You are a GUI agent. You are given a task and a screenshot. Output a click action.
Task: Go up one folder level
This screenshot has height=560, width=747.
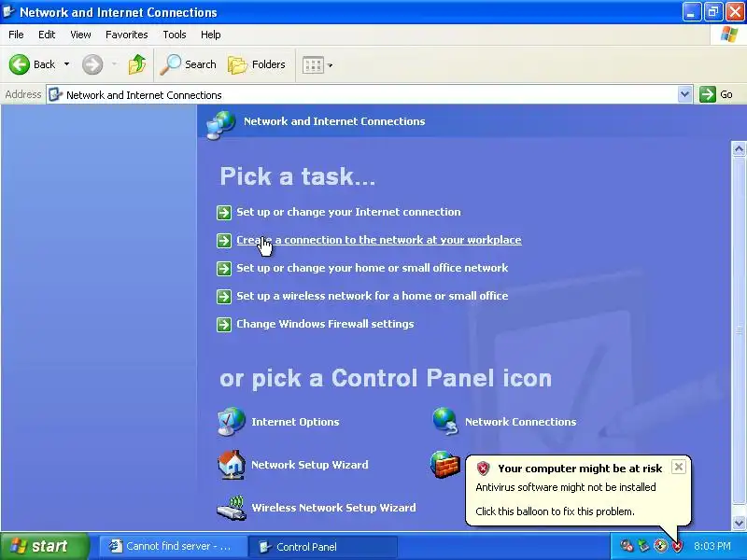137,64
